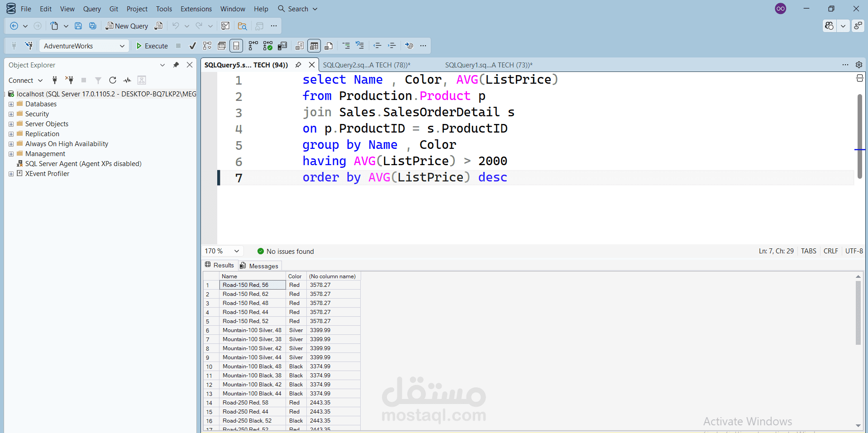868x433 pixels.
Task: Click the Decrease Indent icon
Action: point(377,46)
